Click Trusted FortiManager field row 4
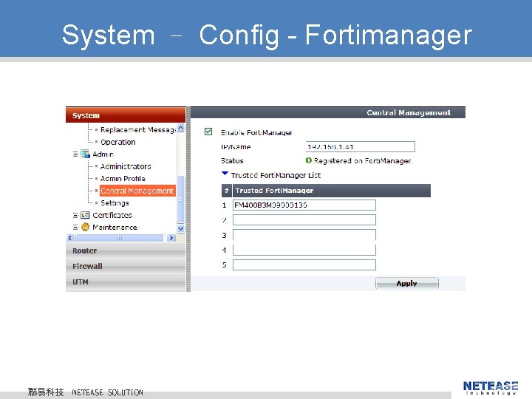The image size is (532, 399). point(304,250)
